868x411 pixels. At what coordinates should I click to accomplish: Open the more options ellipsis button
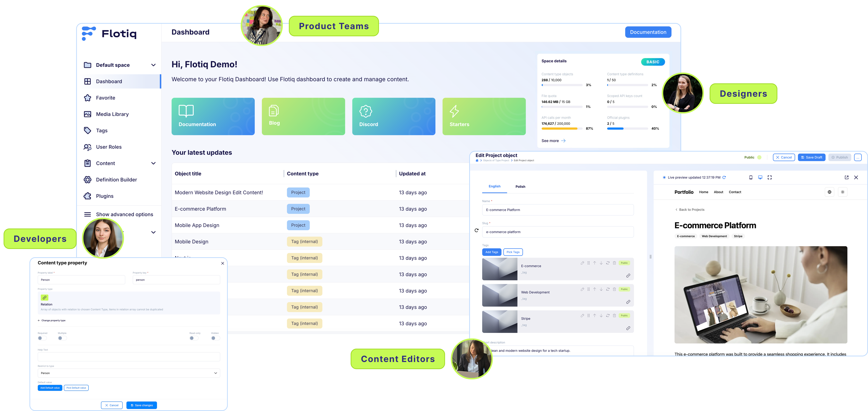[x=858, y=157]
